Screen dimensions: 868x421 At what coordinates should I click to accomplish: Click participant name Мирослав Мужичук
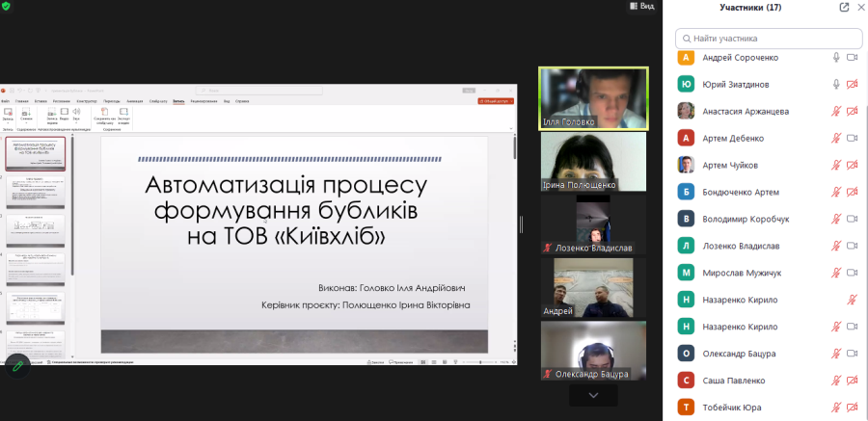tap(742, 273)
